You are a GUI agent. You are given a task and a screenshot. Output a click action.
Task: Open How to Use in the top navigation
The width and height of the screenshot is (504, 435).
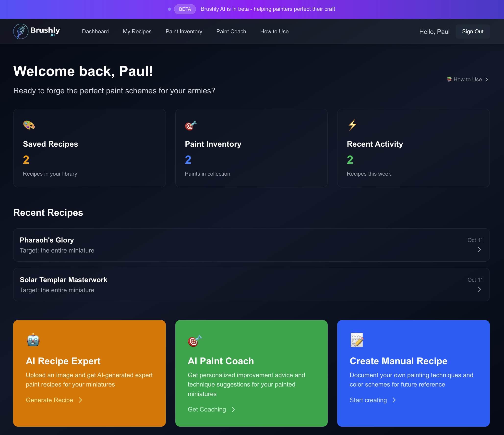[x=274, y=31]
